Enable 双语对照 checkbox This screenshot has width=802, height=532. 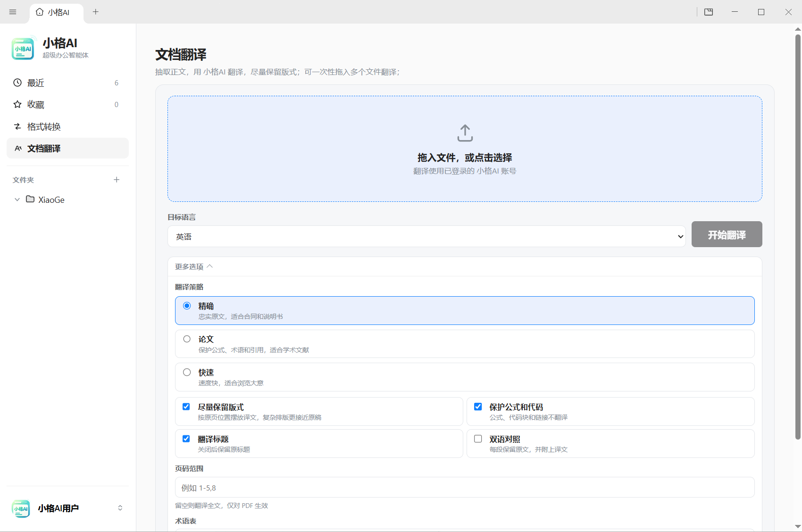tap(478, 439)
